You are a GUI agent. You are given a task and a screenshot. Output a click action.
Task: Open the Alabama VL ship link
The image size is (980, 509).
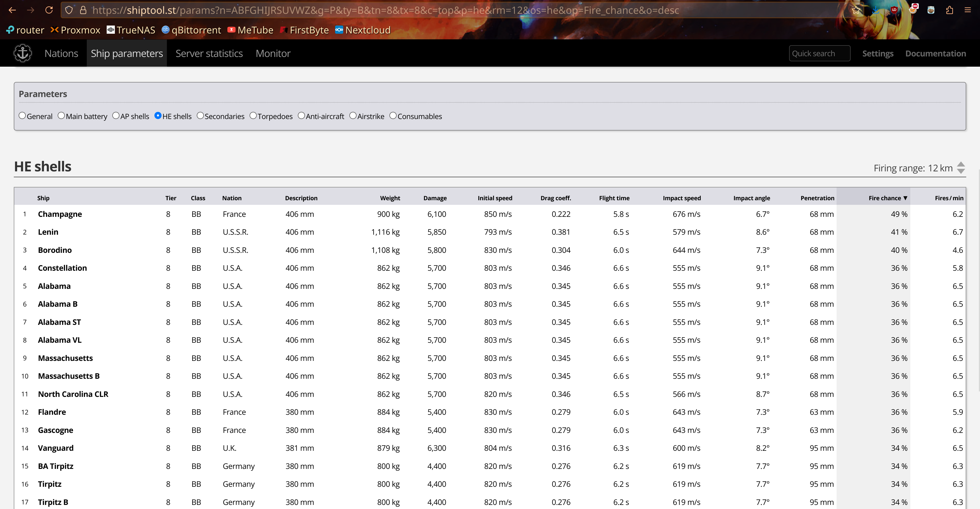point(60,340)
